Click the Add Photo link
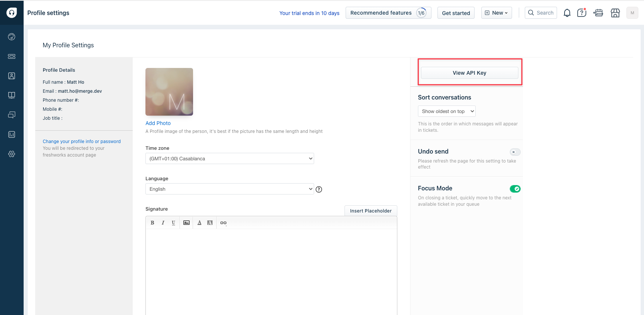This screenshot has width=644, height=315. point(158,123)
